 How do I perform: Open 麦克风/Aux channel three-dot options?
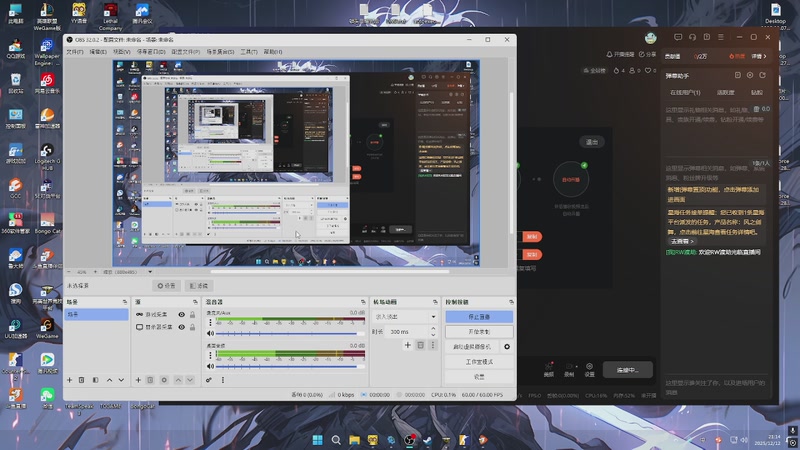point(210,322)
